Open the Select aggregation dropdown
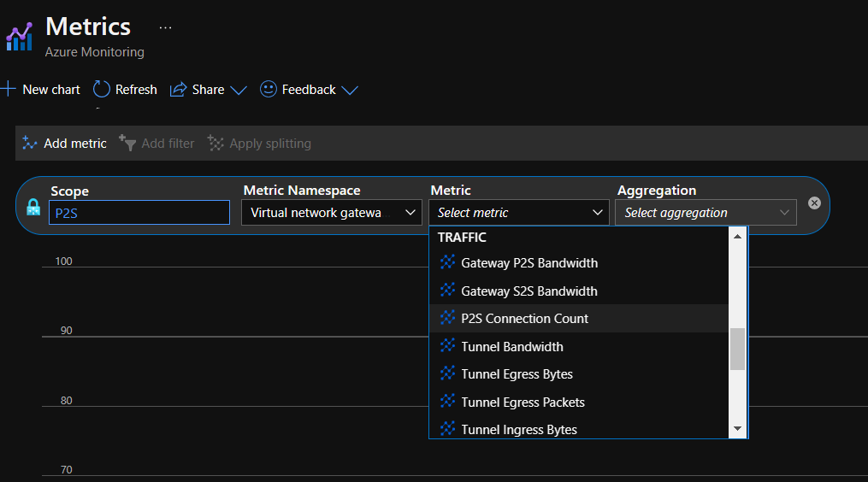 click(x=706, y=213)
